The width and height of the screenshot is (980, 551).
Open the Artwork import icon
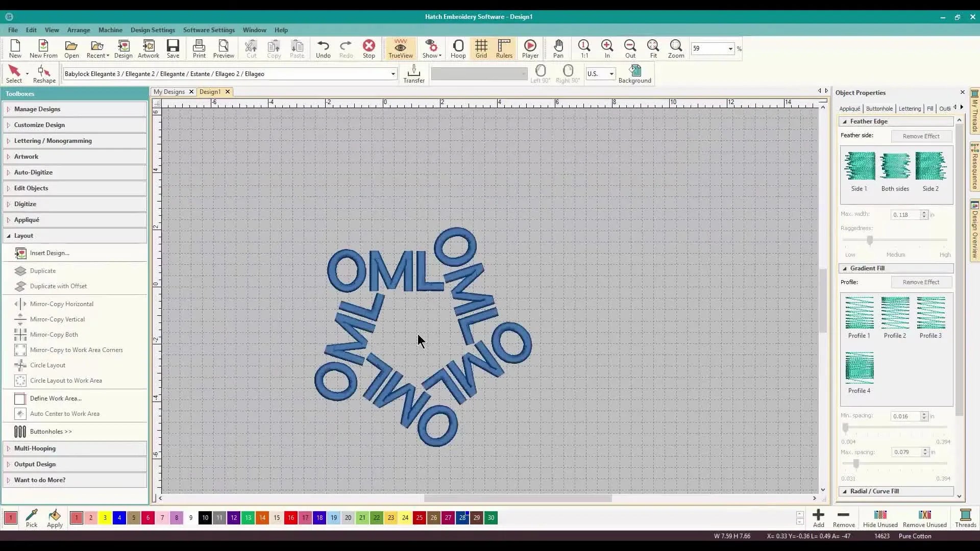click(149, 49)
